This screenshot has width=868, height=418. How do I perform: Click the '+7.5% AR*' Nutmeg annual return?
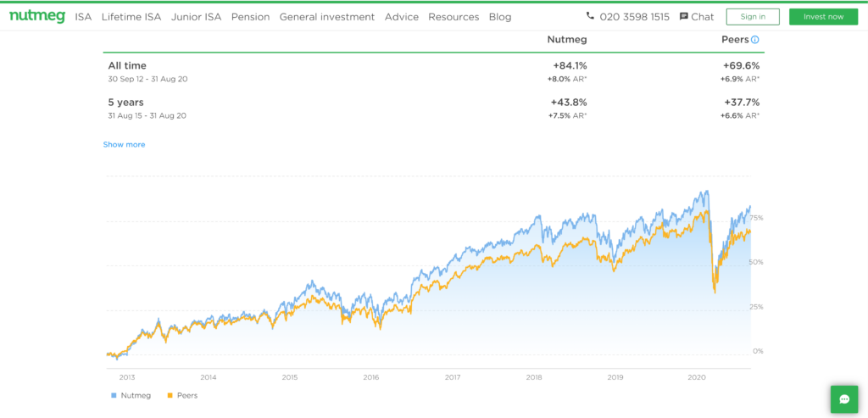pyautogui.click(x=567, y=116)
